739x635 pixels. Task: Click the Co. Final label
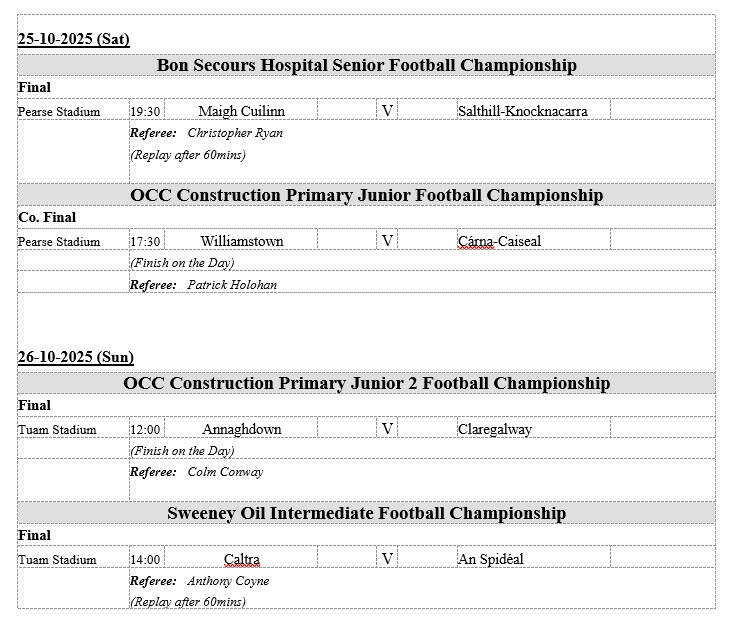pyautogui.click(x=47, y=217)
